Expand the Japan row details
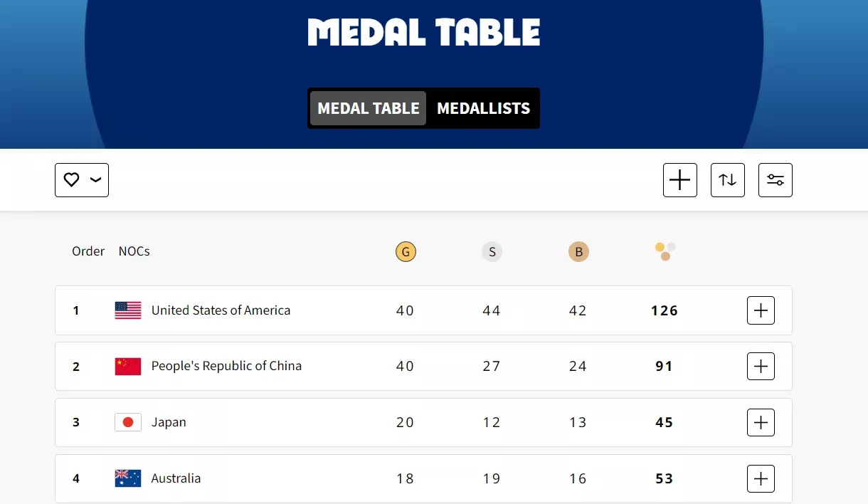The image size is (868, 504). click(x=761, y=422)
